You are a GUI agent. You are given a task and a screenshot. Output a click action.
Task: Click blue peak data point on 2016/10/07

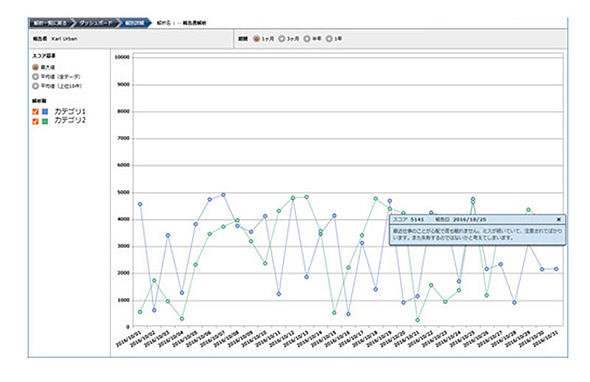[223, 195]
